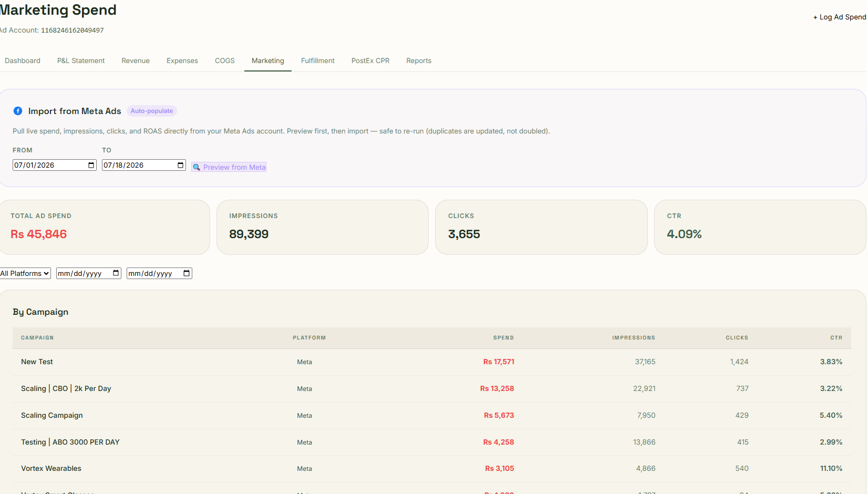868x494 pixels.
Task: Open calendar picker on FROM date field
Action: pos(91,165)
